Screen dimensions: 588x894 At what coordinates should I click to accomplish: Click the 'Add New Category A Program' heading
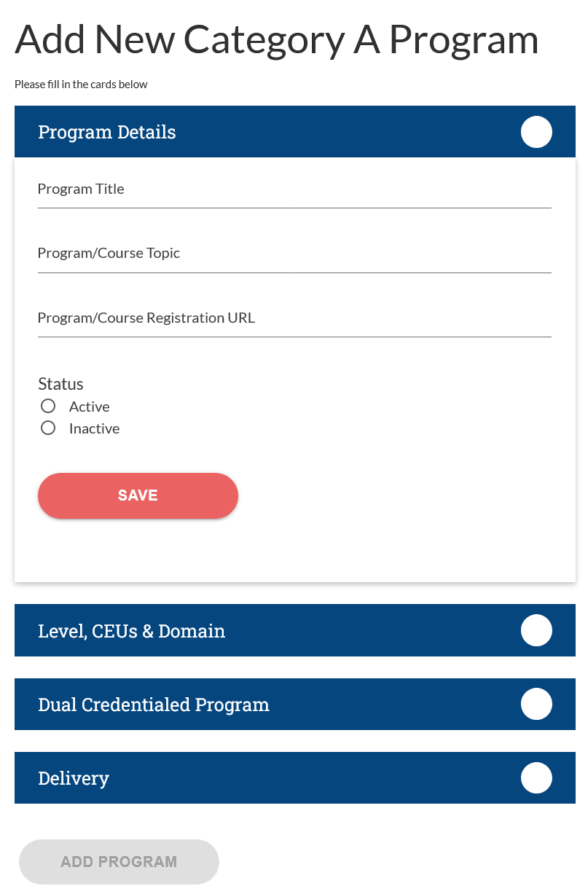pos(277,39)
